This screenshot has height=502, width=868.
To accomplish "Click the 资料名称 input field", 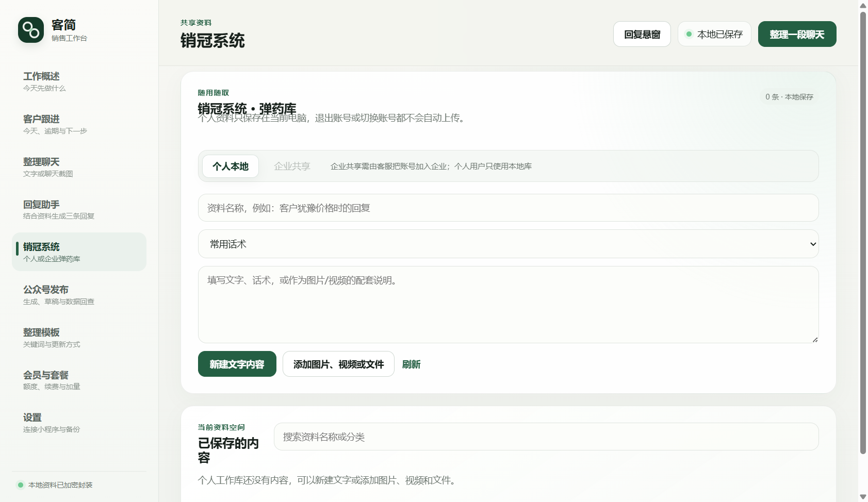I will click(508, 208).
